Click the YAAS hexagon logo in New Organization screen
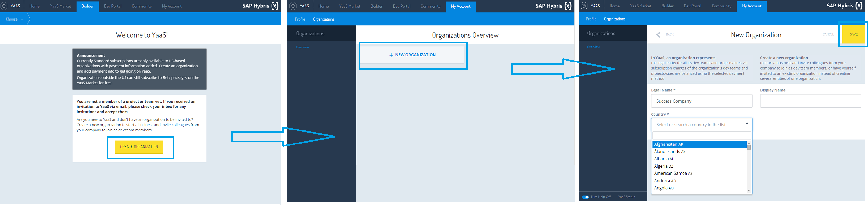 [584, 6]
